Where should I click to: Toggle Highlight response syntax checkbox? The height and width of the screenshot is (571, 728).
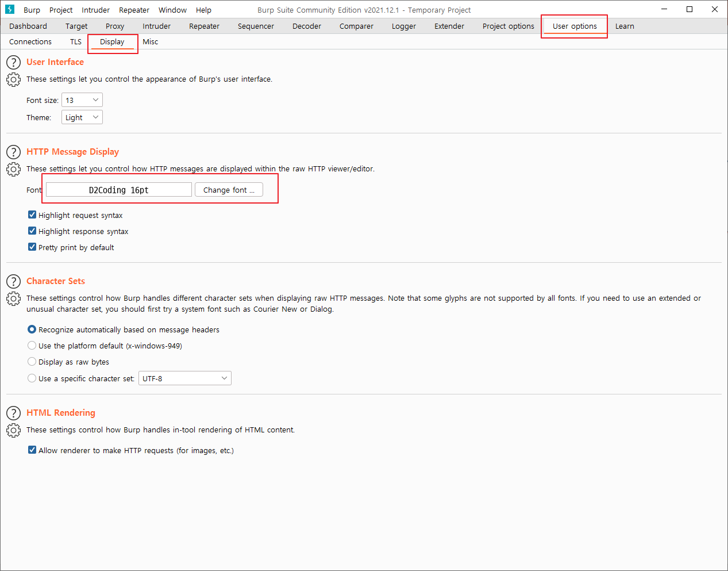pos(32,231)
